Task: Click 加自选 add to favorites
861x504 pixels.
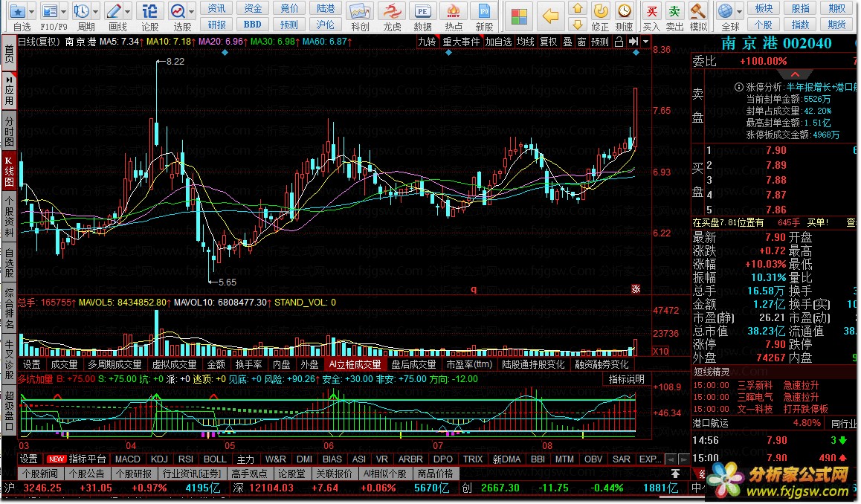Action: 499,42
